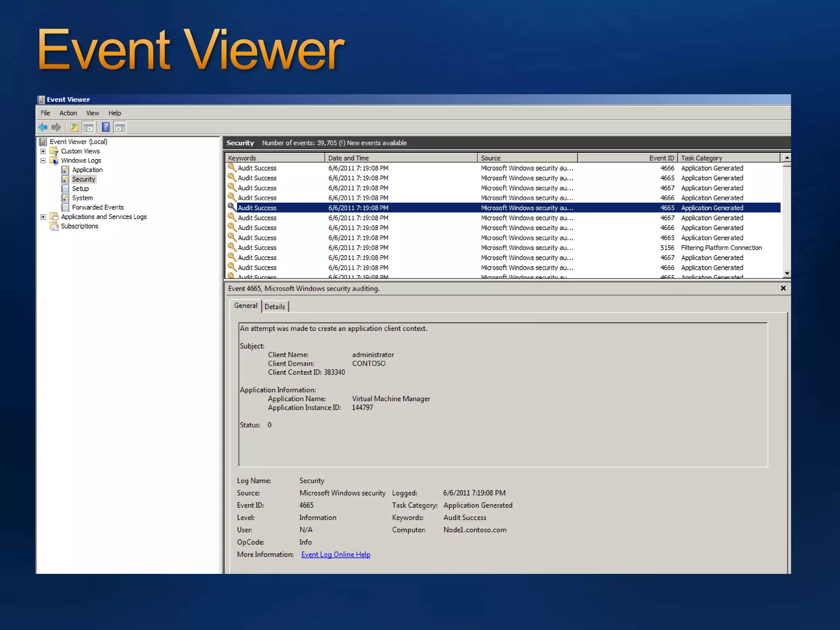Click the event list scroll down arrow
This screenshot has width=840, height=630.
click(787, 273)
